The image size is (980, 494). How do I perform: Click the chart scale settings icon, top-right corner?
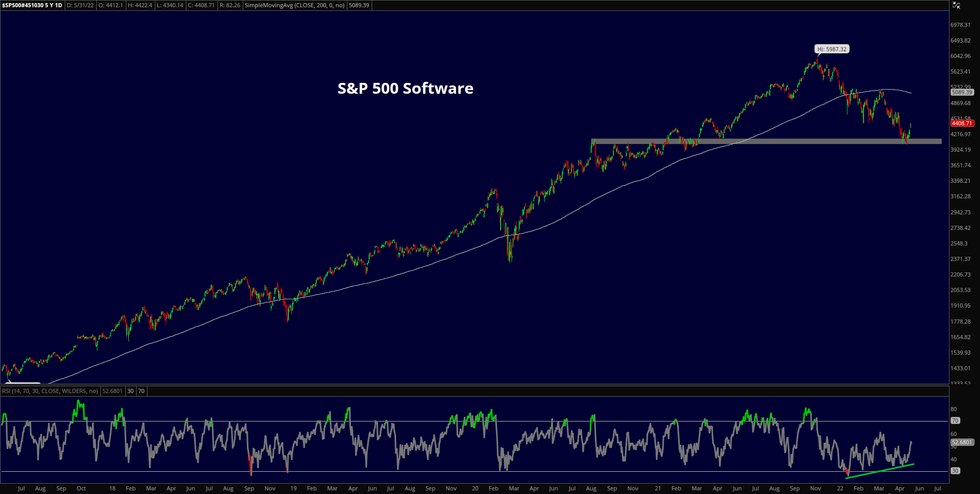pos(956,5)
